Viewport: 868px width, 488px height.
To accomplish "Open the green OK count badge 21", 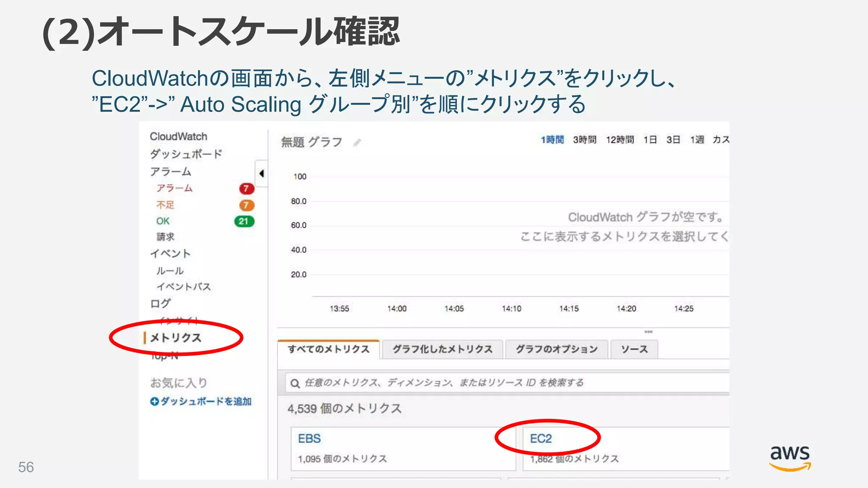I will [x=244, y=221].
